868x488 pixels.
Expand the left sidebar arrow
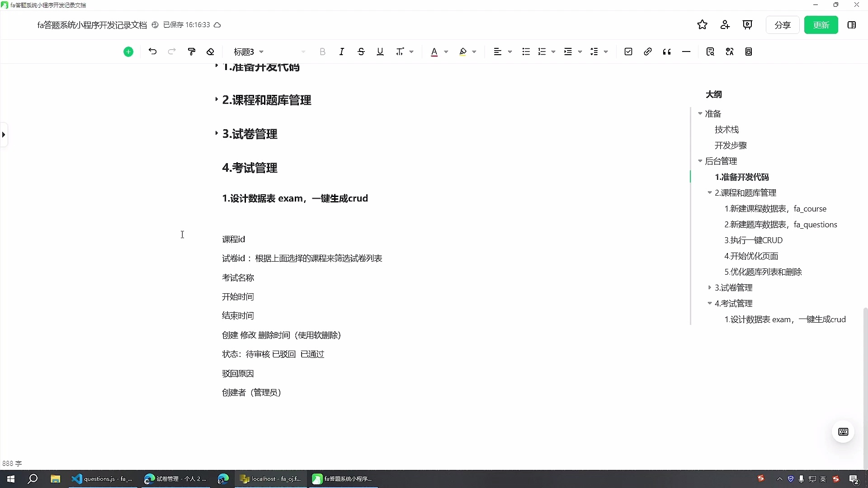click(4, 135)
